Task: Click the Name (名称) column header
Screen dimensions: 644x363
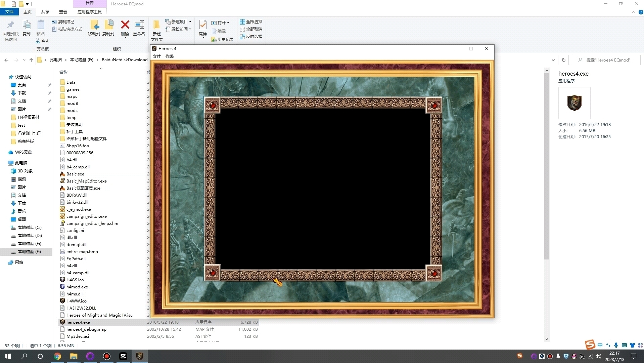Action: pyautogui.click(x=63, y=72)
